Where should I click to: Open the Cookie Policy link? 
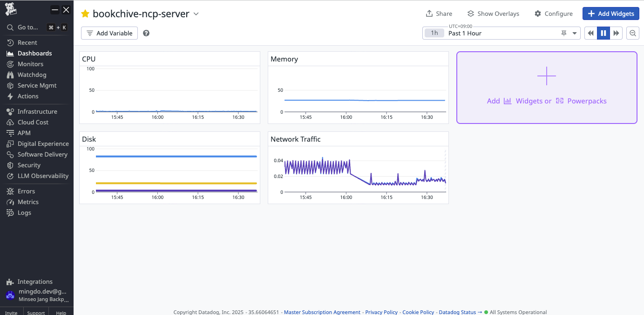point(418,312)
